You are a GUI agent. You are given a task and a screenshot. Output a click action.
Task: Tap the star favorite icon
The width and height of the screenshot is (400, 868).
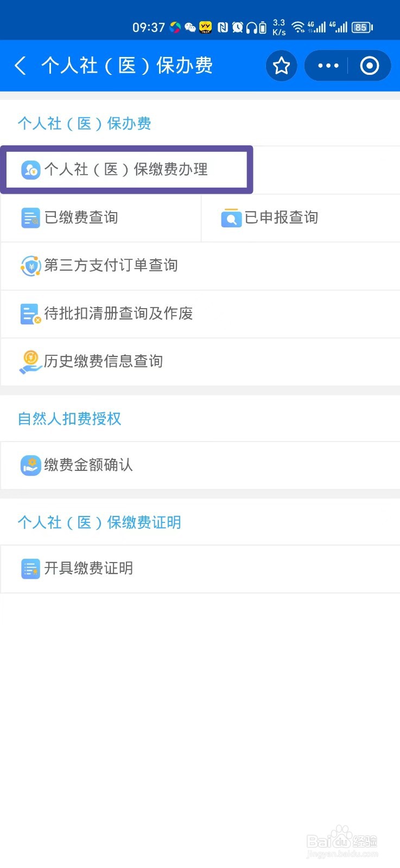[x=281, y=66]
